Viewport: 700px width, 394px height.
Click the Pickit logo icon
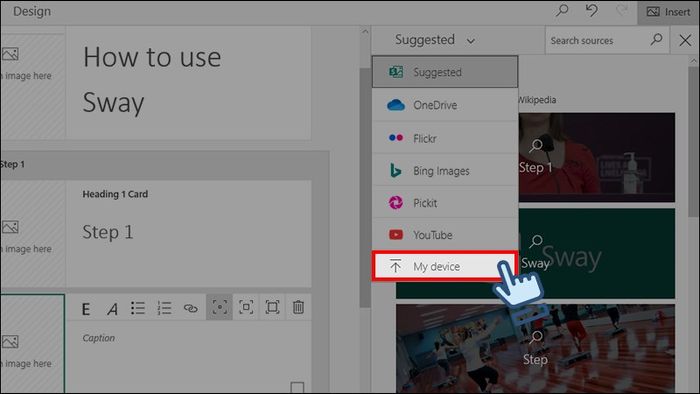pos(396,203)
